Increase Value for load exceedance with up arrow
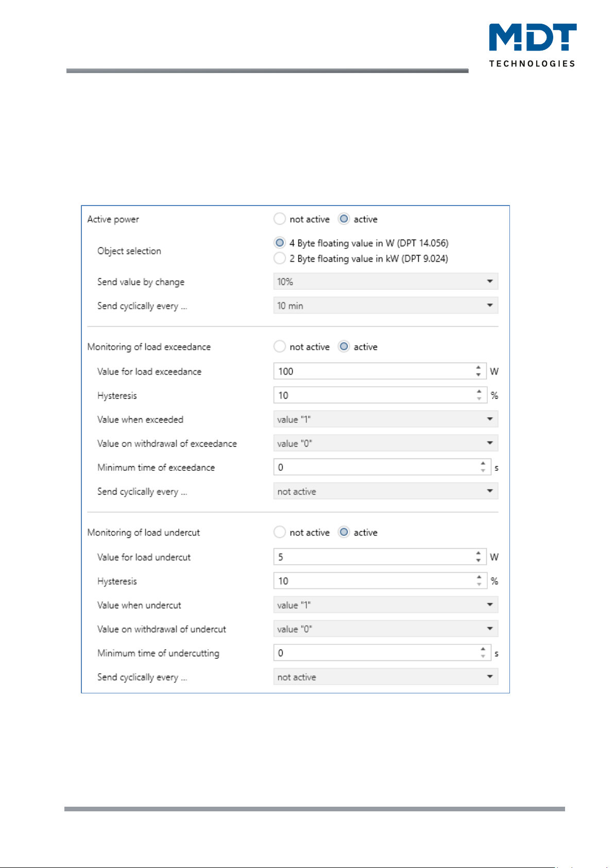Viewport: 614px width, 868px height. point(479,368)
